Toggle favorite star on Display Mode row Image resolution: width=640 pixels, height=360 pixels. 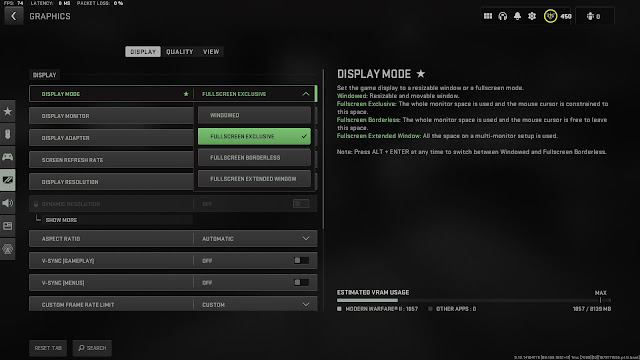(186, 94)
